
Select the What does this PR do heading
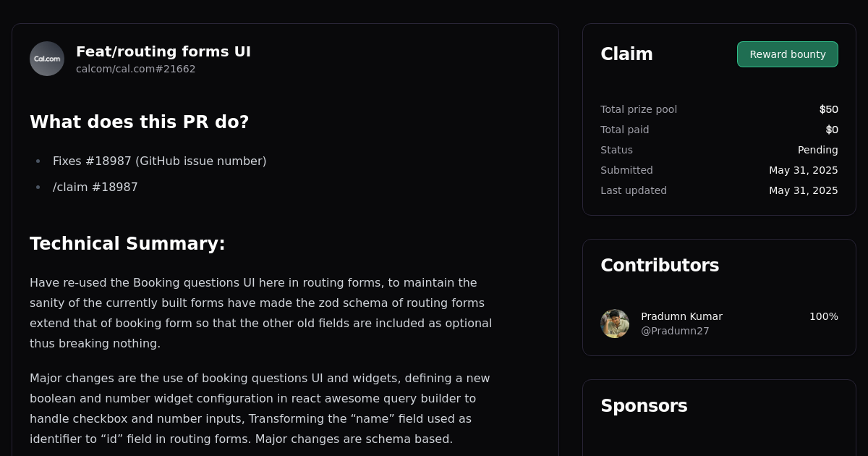click(x=140, y=122)
